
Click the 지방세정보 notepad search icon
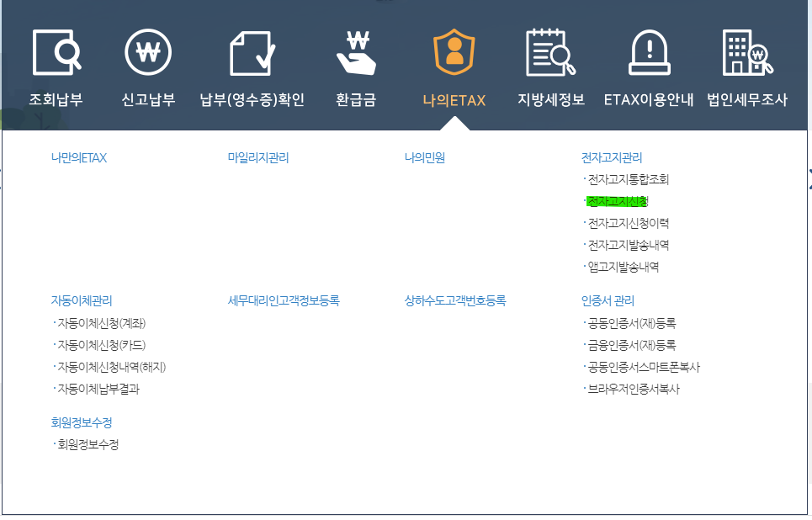(x=551, y=52)
